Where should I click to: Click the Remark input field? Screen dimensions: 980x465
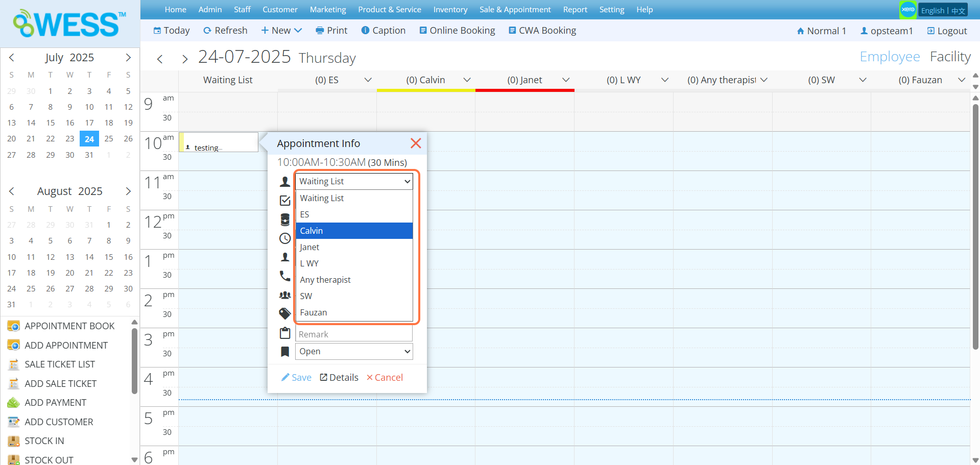click(x=354, y=334)
